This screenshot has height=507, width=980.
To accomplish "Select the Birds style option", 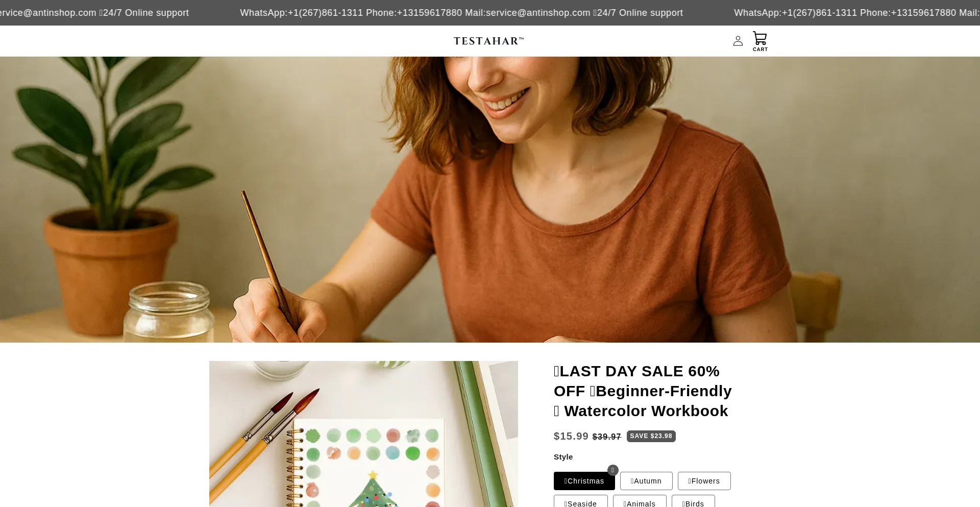I will point(693,501).
